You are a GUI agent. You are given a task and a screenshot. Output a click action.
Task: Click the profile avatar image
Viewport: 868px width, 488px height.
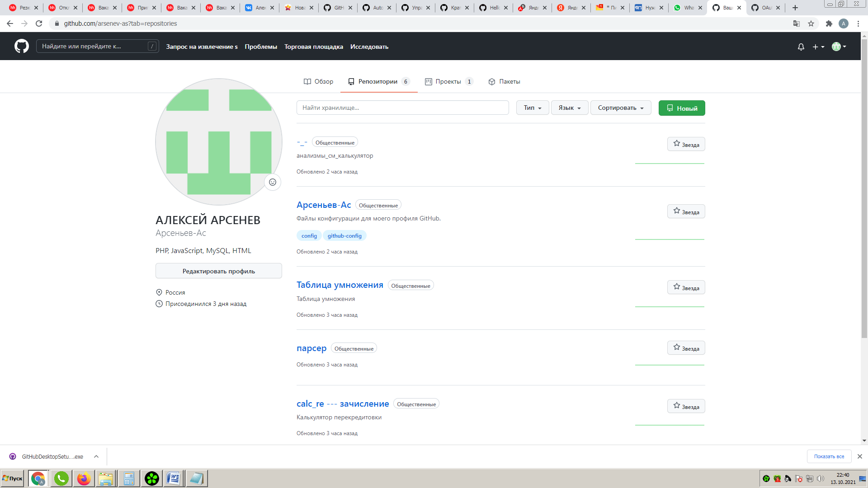pyautogui.click(x=219, y=142)
